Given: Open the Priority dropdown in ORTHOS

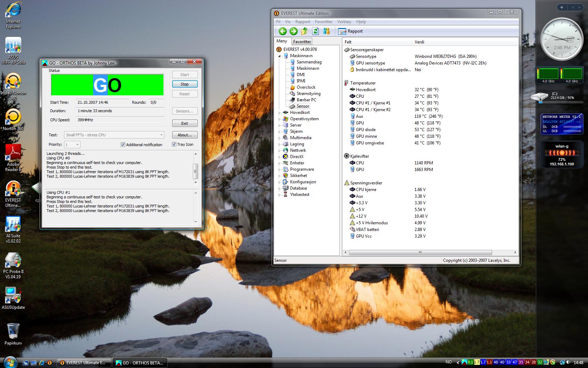Looking at the screenshot, I should coord(72,144).
